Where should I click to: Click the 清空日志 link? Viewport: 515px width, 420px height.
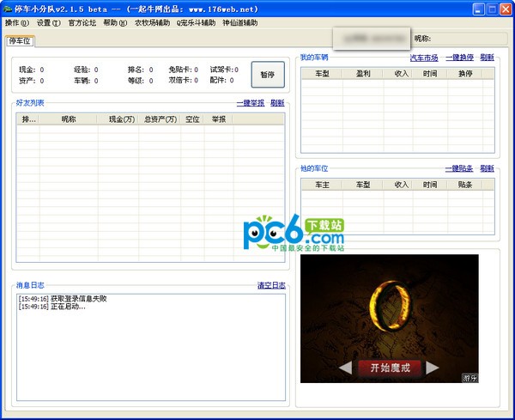coord(271,285)
